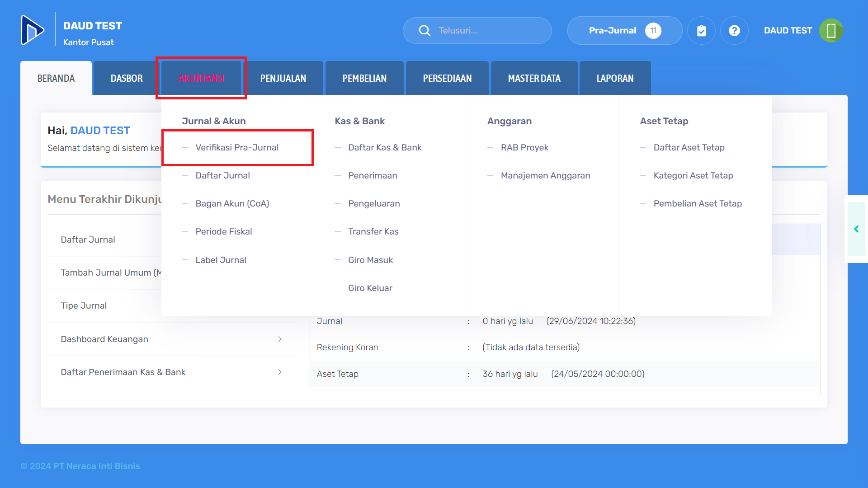Click the search magnifier icon
This screenshot has height=488, width=868.
click(x=425, y=30)
